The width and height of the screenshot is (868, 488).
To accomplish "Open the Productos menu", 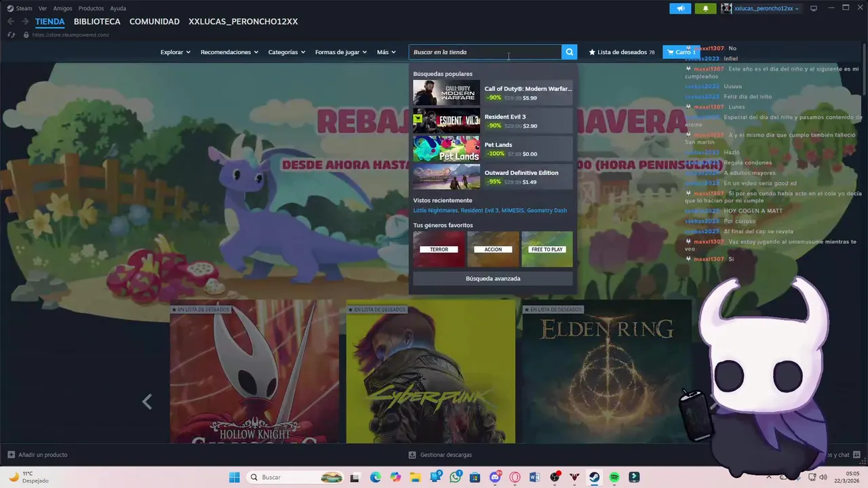I will point(91,8).
